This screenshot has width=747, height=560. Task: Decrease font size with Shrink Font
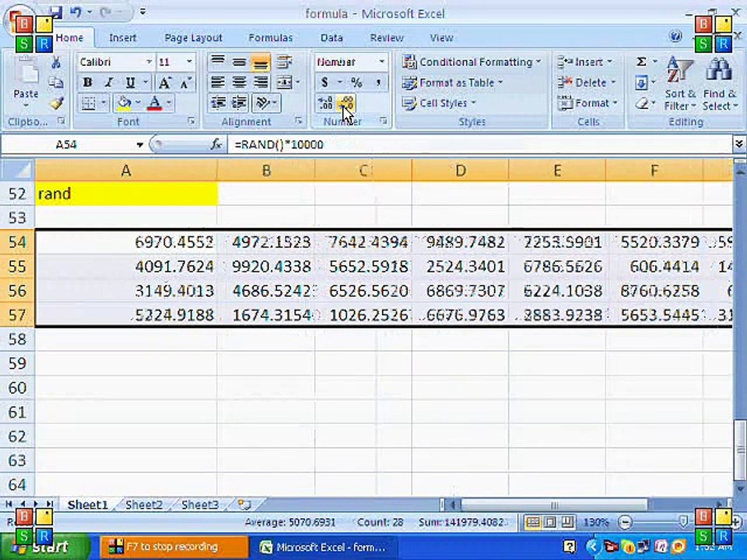point(185,83)
